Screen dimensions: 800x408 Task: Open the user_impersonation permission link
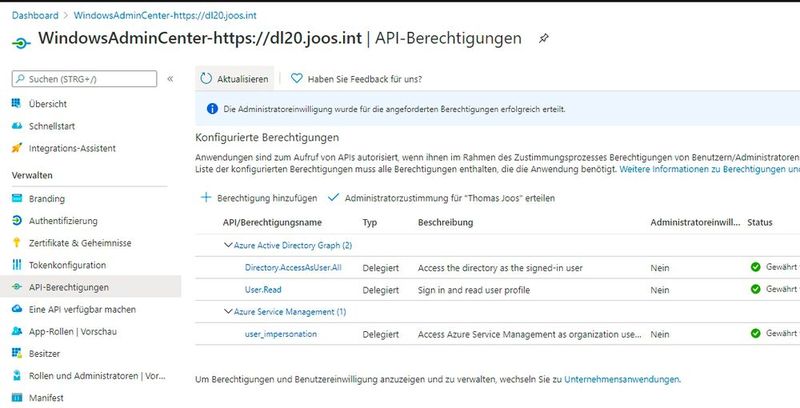pos(281,334)
